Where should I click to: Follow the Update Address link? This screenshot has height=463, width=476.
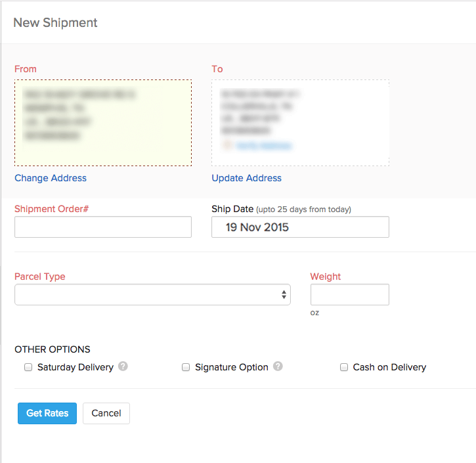246,178
